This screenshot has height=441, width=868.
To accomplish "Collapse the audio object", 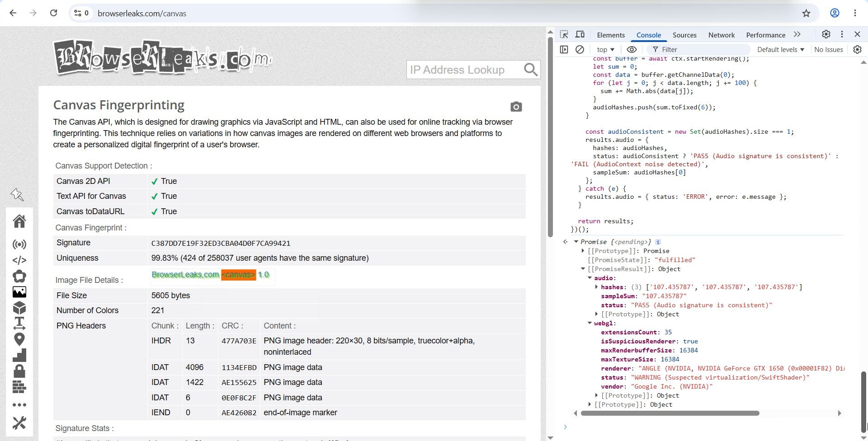I will coord(590,278).
